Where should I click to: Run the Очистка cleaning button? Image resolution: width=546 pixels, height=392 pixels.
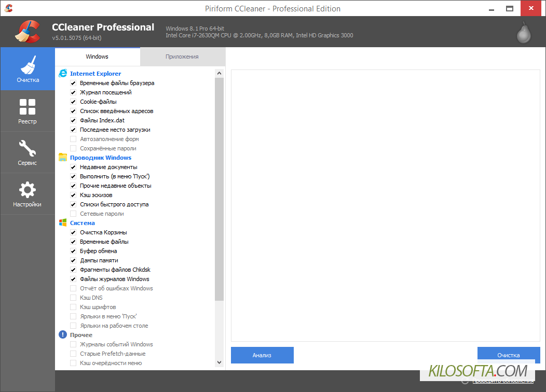(509, 355)
